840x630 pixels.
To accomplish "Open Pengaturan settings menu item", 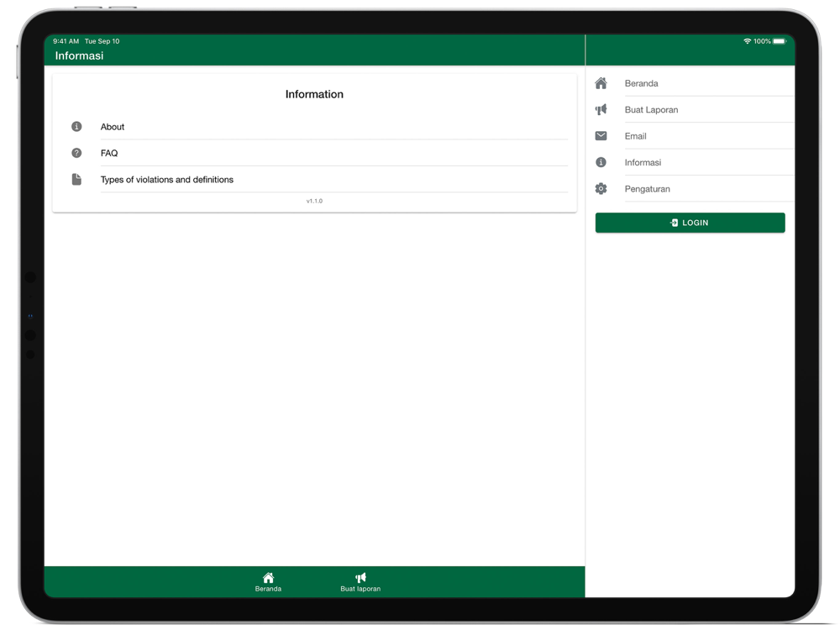I will coord(690,188).
